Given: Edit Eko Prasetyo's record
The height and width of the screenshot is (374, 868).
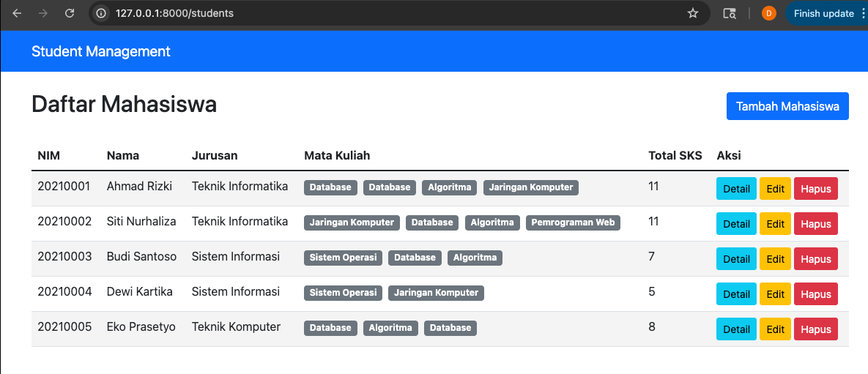Looking at the screenshot, I should [776, 329].
